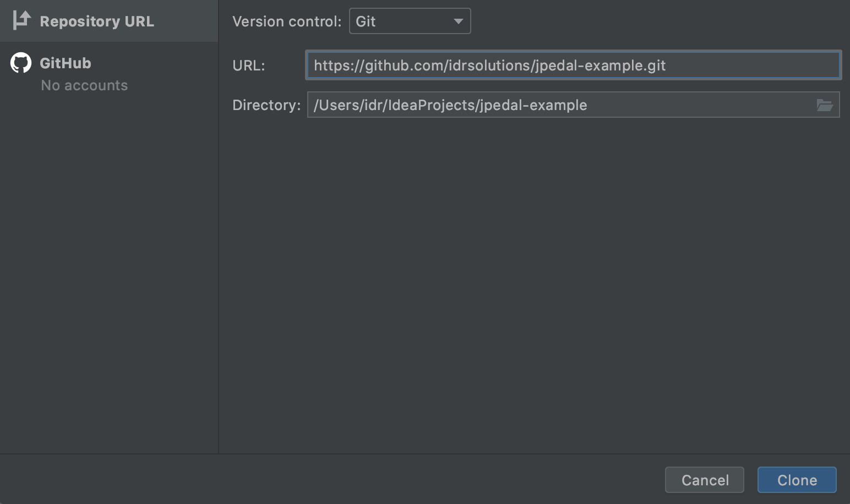Switch to the GitHub sidebar section
Image resolution: width=850 pixels, height=504 pixels.
tap(65, 62)
